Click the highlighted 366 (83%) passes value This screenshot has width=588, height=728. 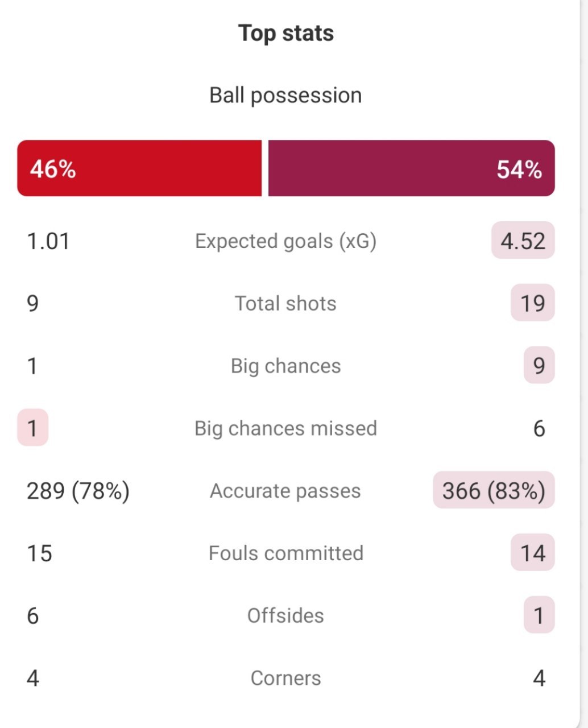(494, 490)
